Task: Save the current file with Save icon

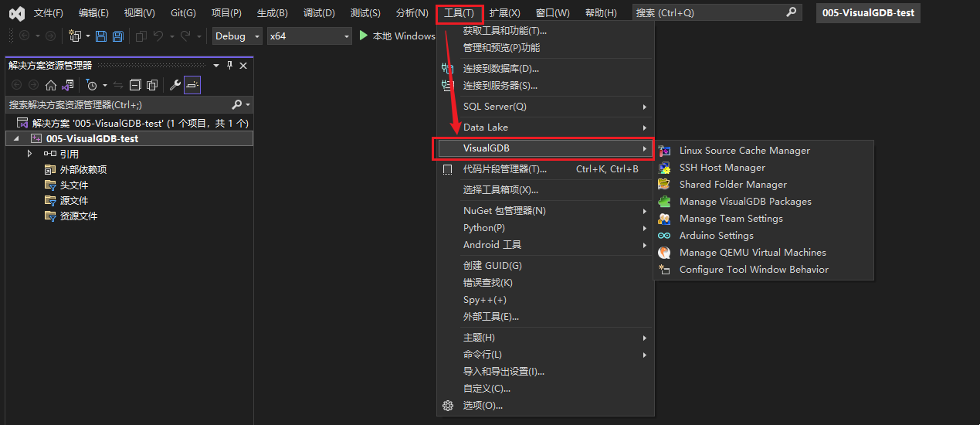Action: coord(101,36)
